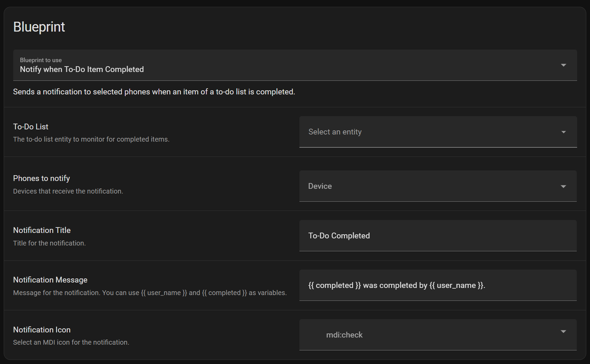This screenshot has width=590, height=364.
Task: Click the 'Sends a notification to selected phones' description
Action: (154, 92)
